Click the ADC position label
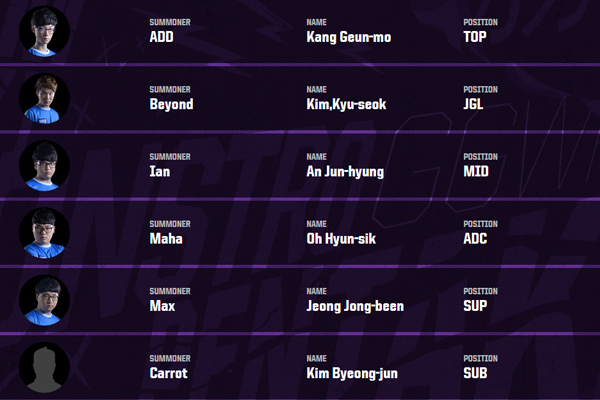 475,239
